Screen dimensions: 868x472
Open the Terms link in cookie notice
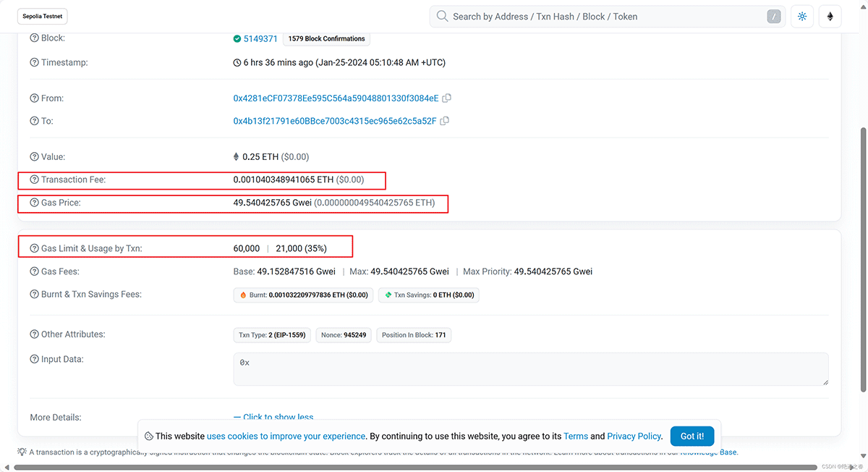tap(576, 437)
